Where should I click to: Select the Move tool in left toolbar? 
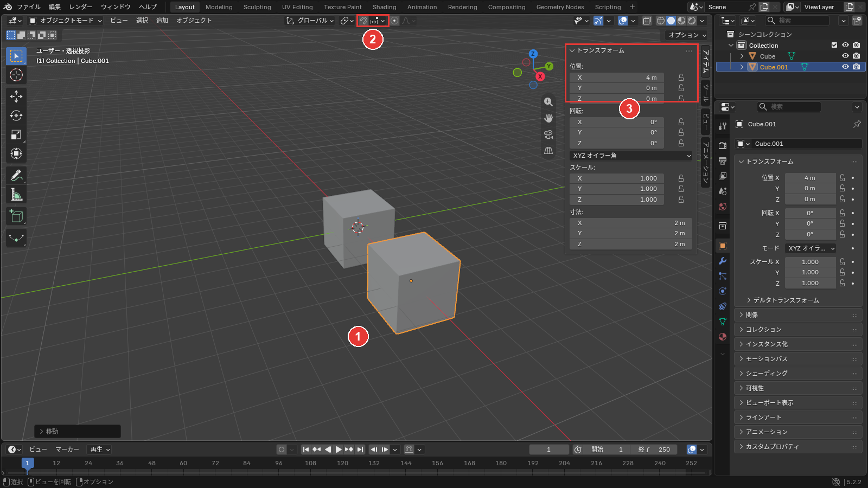pyautogui.click(x=16, y=97)
